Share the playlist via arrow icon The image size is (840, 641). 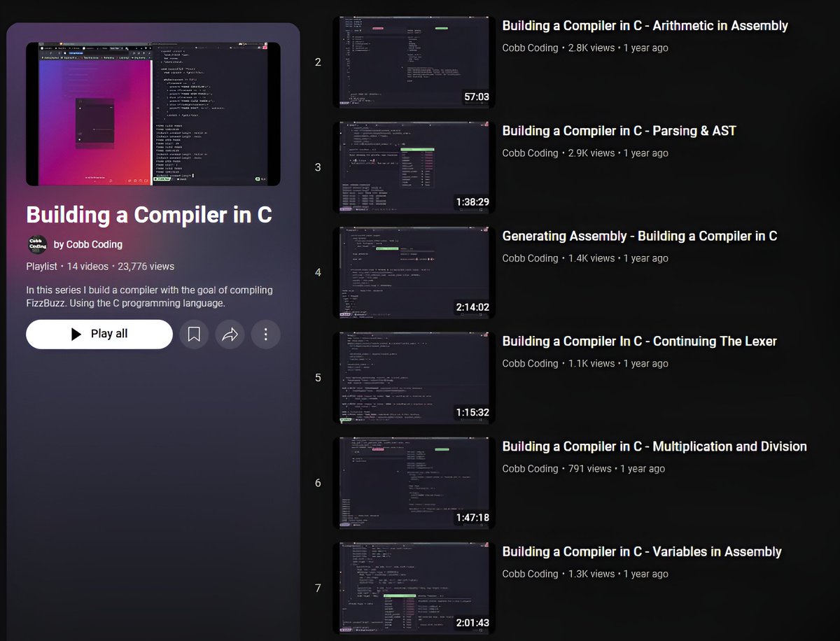click(x=230, y=334)
